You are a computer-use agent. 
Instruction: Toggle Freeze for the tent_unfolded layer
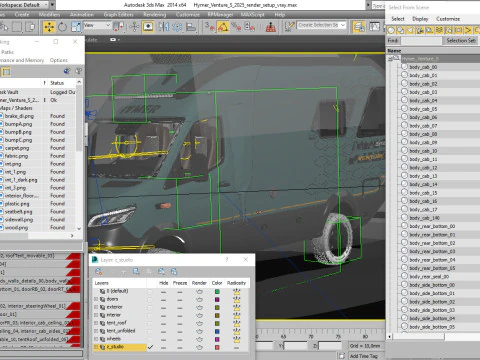pyautogui.click(x=180, y=331)
